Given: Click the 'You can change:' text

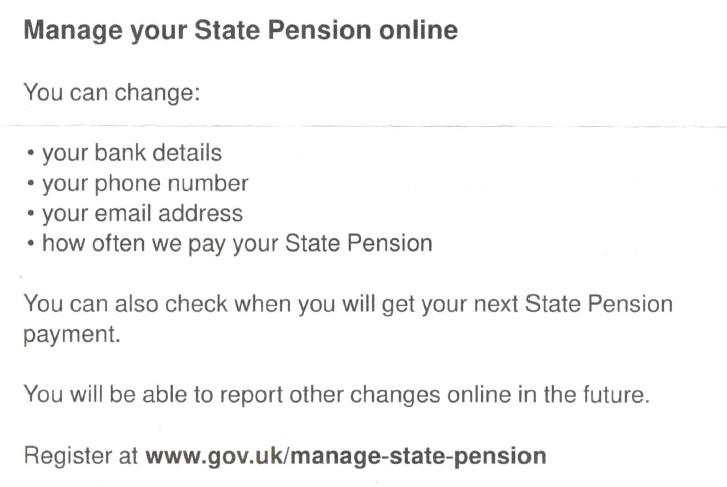Looking at the screenshot, I should 112,93.
